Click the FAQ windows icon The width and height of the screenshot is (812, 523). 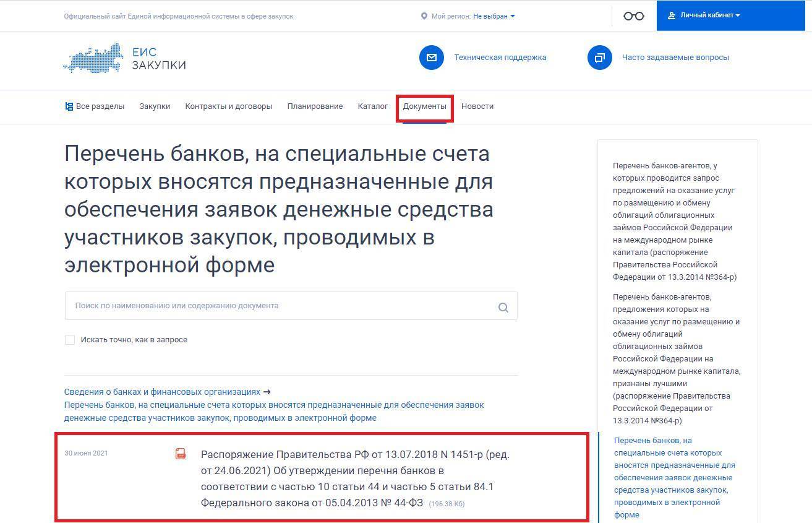[599, 58]
